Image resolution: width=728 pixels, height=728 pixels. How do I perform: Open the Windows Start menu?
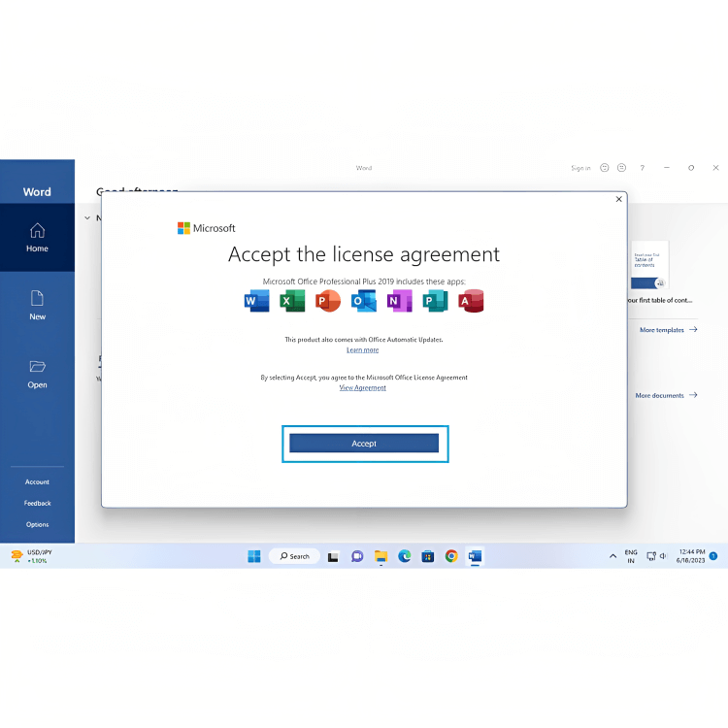254,556
